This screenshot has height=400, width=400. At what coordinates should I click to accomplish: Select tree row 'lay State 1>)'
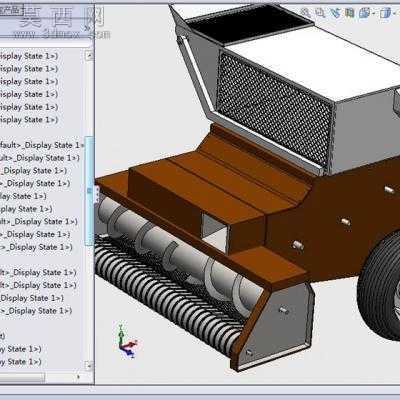click(23, 196)
